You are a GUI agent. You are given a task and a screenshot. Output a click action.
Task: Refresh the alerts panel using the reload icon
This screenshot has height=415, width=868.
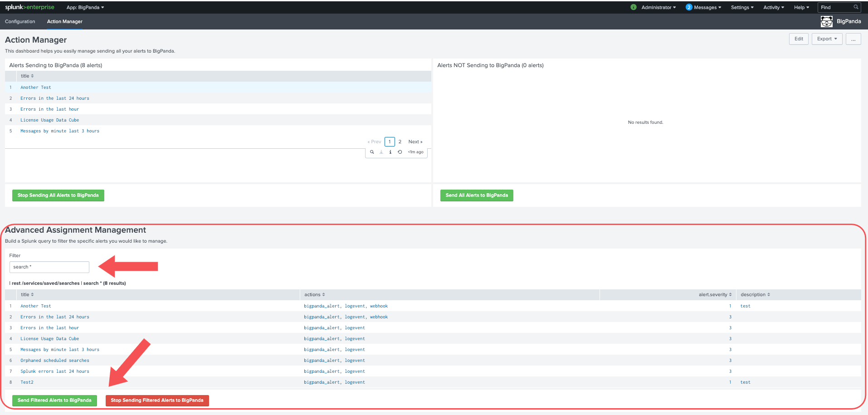400,152
